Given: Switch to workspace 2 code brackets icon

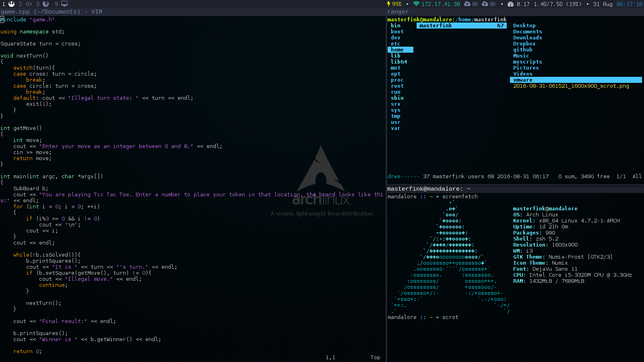Looking at the screenshot, I should (25, 4).
